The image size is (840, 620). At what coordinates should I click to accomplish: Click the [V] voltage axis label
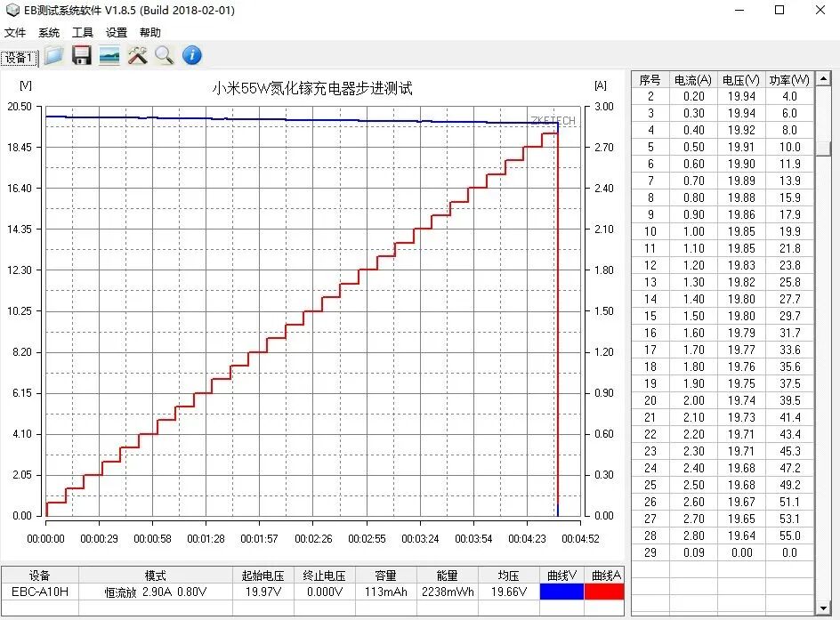point(25,85)
